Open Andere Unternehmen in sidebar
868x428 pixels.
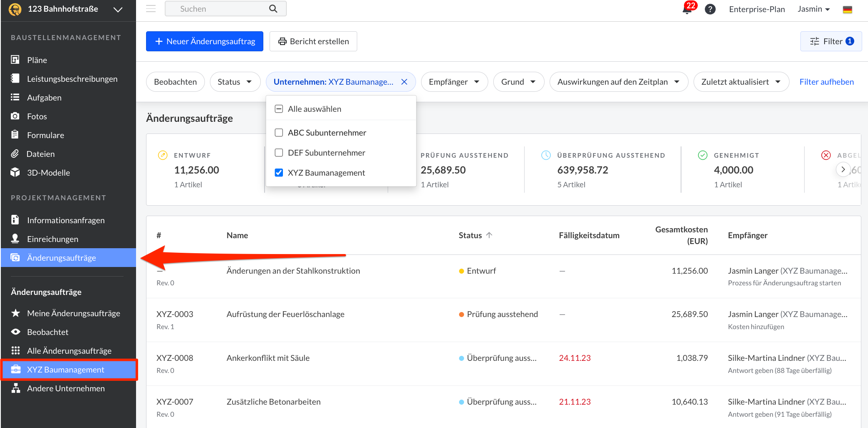[x=66, y=388]
